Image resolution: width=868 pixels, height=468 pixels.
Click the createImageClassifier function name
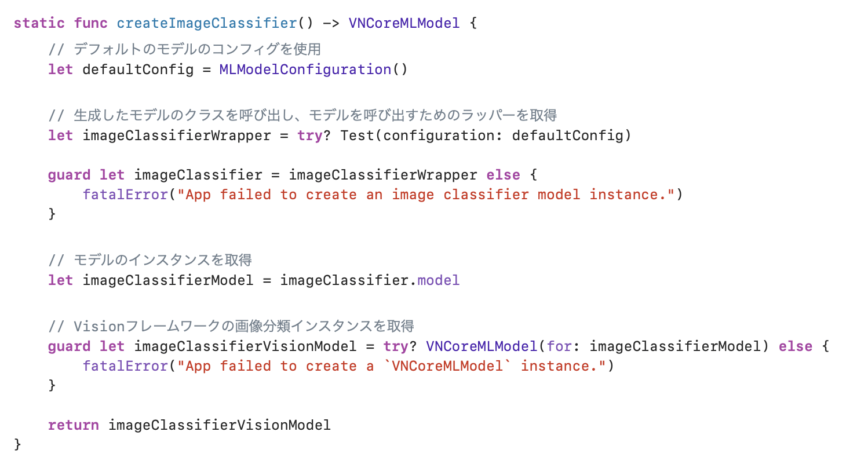[x=207, y=23]
